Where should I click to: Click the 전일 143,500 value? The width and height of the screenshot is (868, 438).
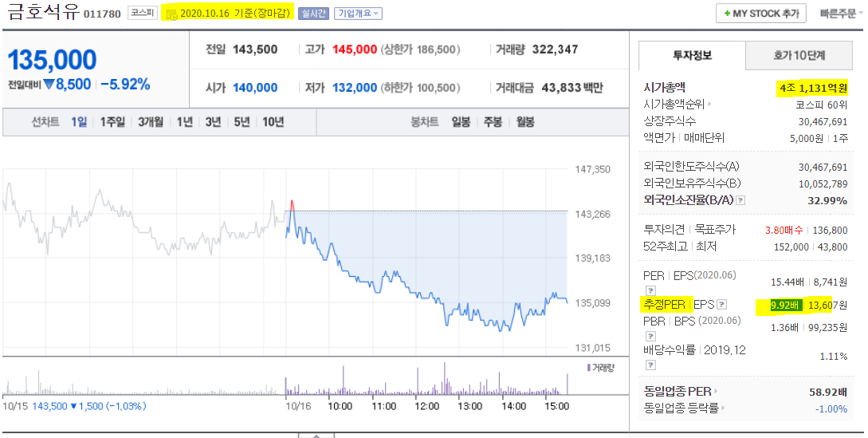255,49
